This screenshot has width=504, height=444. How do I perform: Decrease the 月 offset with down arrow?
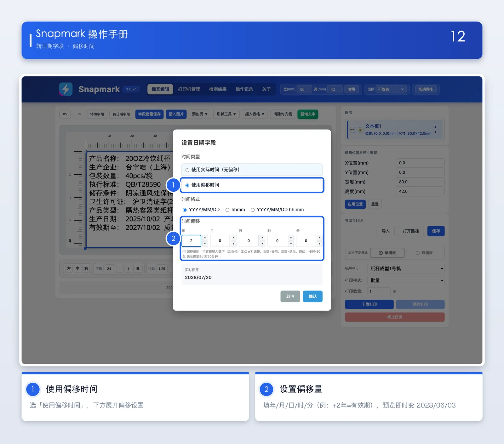(234, 244)
